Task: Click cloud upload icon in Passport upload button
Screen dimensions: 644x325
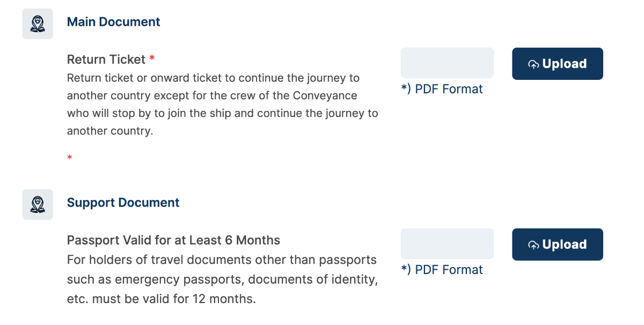Action: point(533,245)
